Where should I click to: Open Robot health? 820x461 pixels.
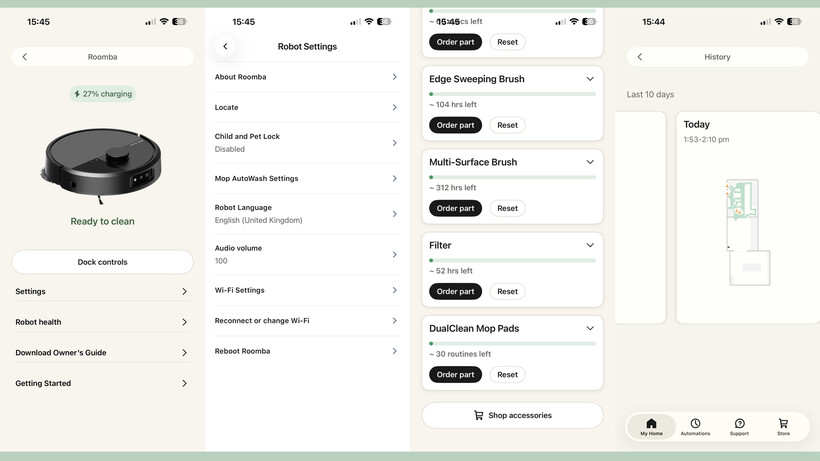click(101, 322)
